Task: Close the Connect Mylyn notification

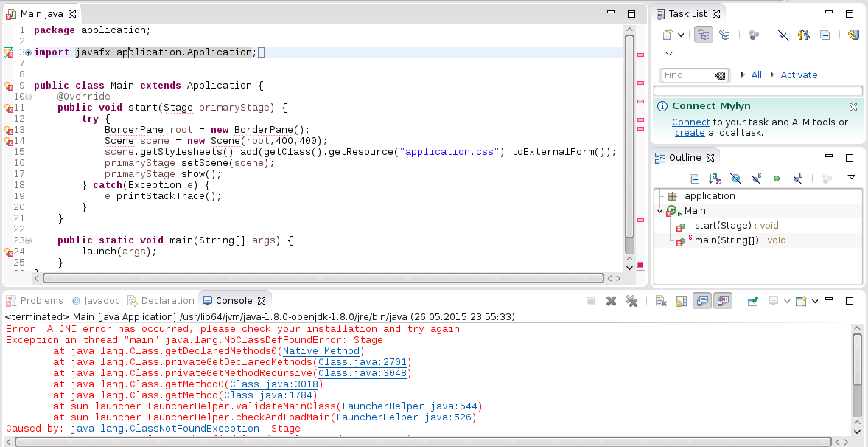Action: tap(853, 106)
